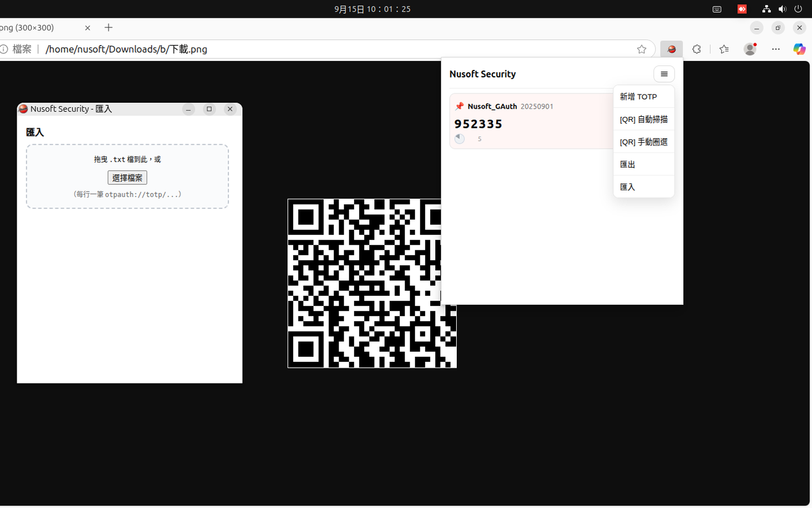Screen dimensions: 812x508
Task: Click the file info icon beside 檔案
Action: pyautogui.click(x=3, y=49)
